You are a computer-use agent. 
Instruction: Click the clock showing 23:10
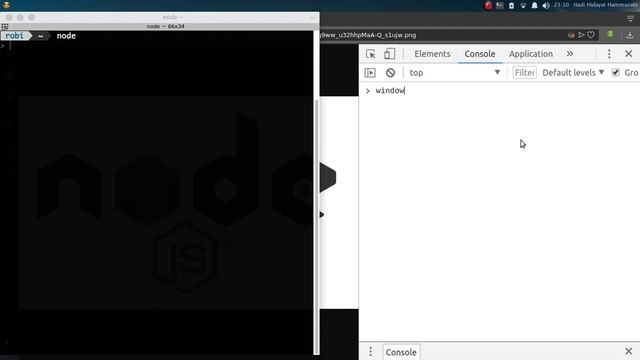click(x=561, y=5)
